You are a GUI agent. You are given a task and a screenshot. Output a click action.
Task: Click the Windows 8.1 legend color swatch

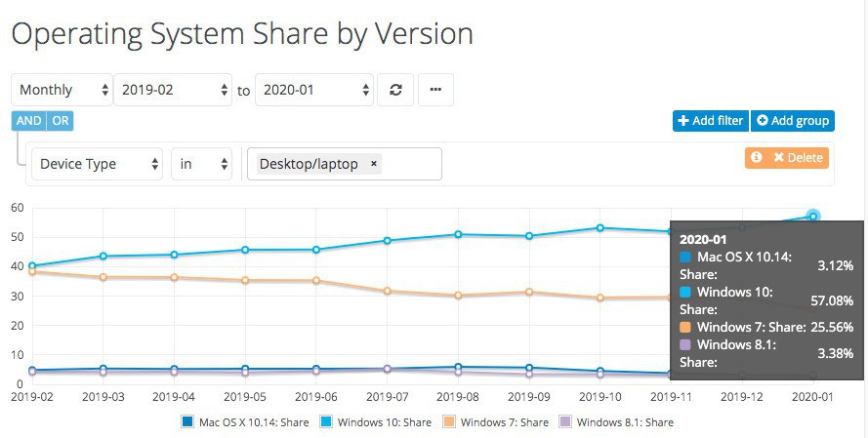tap(564, 422)
